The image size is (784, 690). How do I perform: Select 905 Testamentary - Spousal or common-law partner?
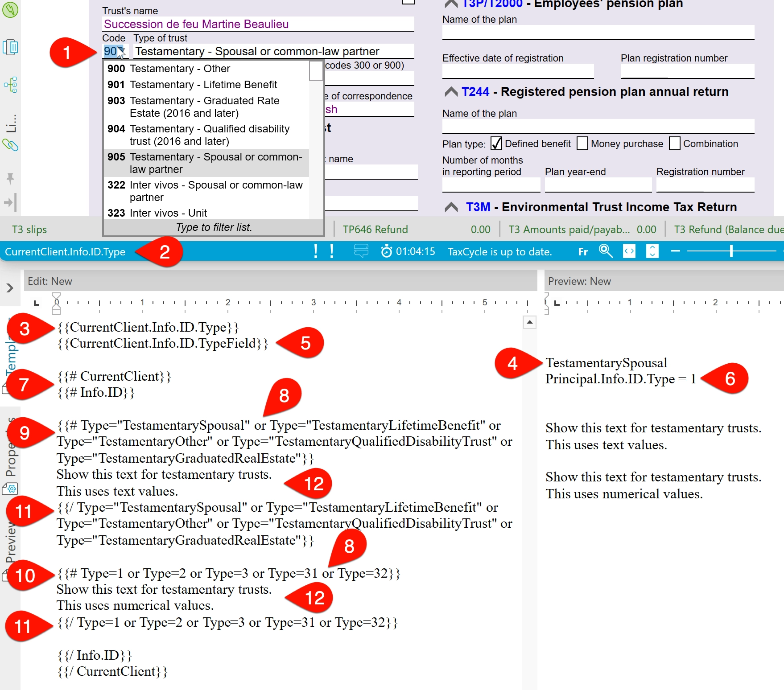206,163
